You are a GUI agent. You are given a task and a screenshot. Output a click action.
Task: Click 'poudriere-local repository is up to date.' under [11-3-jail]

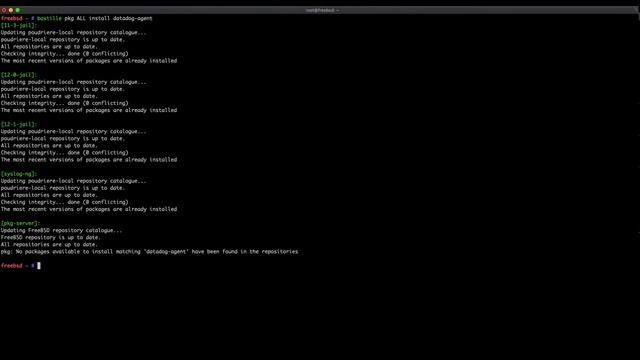click(x=63, y=40)
